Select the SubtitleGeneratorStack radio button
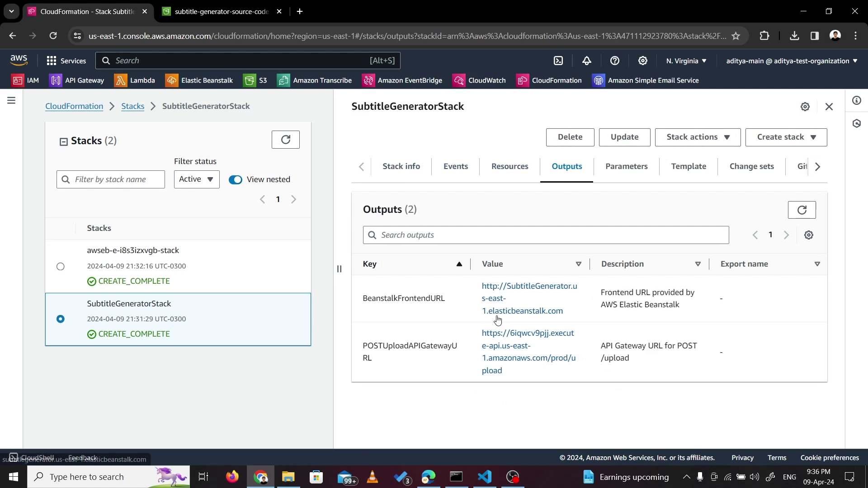This screenshot has width=868, height=488. (61, 319)
